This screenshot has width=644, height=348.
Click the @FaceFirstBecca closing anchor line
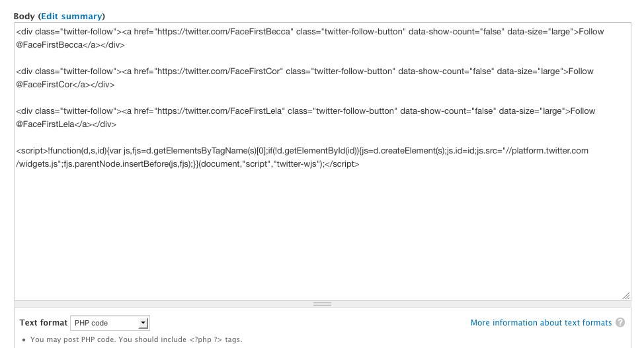[70, 45]
